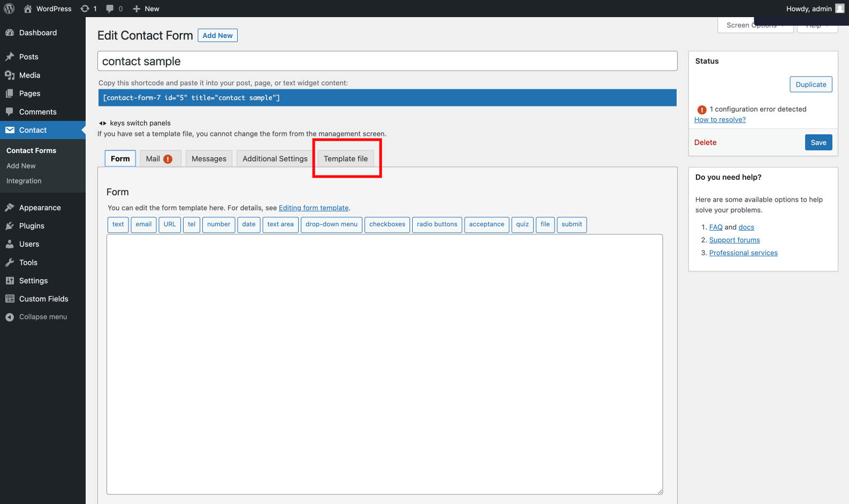Click the Media icon in sidebar
This screenshot has width=849, height=504.
click(x=10, y=75)
